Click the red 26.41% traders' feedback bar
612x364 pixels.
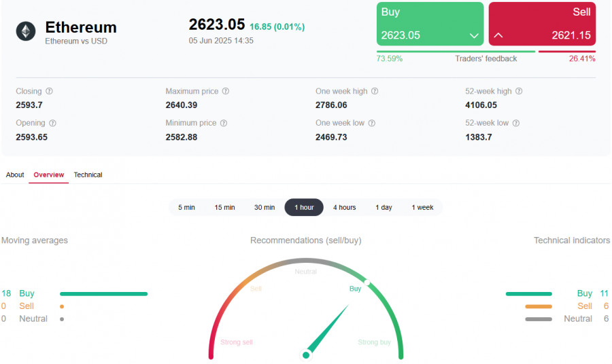coord(567,52)
